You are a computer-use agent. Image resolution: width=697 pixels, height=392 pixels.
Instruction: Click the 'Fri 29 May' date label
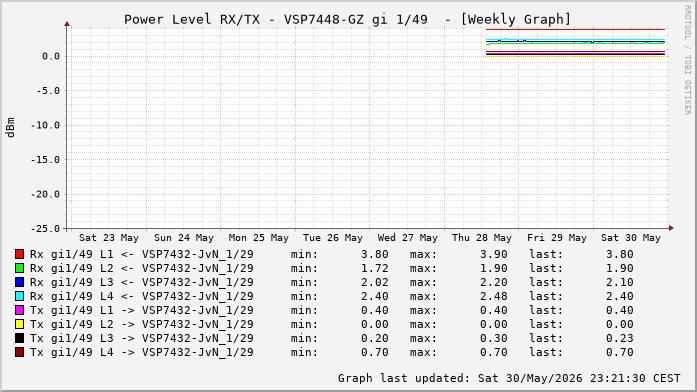[557, 238]
